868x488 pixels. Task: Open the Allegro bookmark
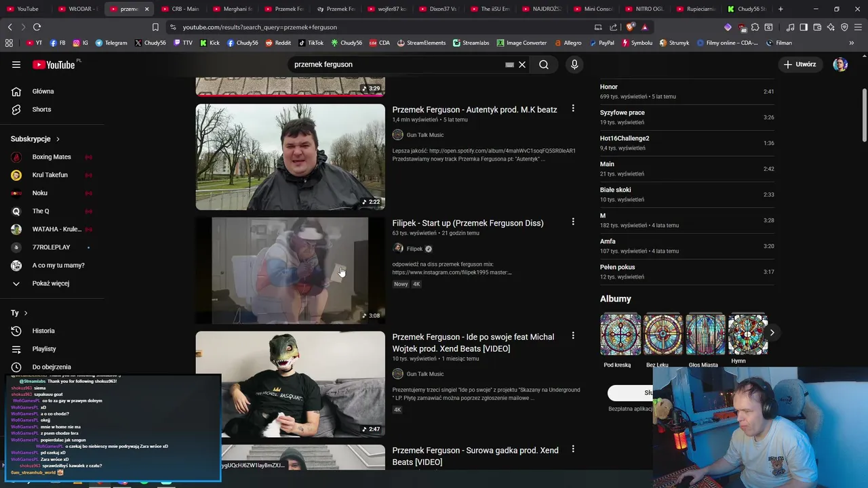(567, 43)
